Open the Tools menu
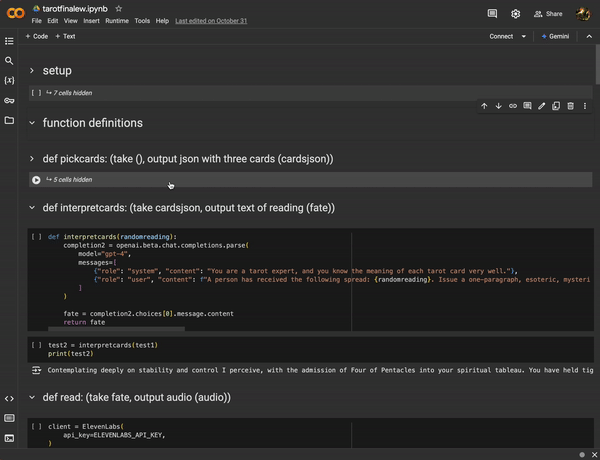This screenshot has width=600, height=460. click(x=142, y=21)
